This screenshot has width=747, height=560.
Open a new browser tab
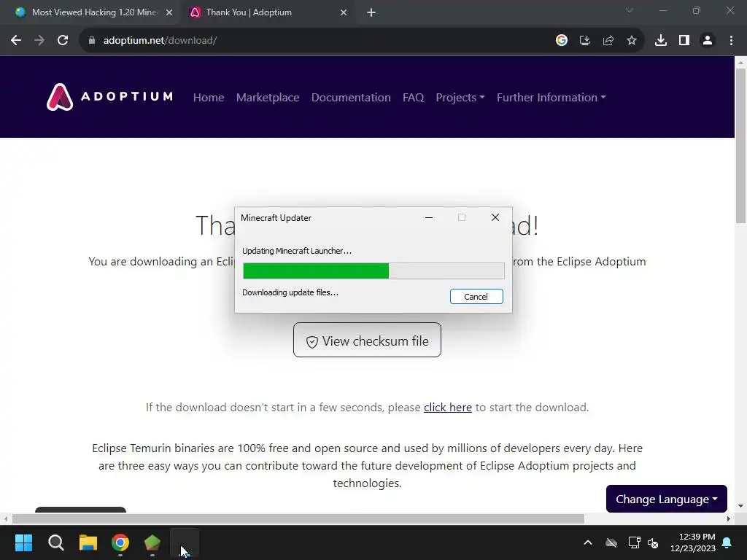coord(371,12)
